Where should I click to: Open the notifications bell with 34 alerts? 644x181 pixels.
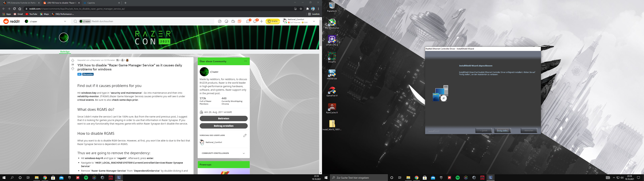pos(255,21)
